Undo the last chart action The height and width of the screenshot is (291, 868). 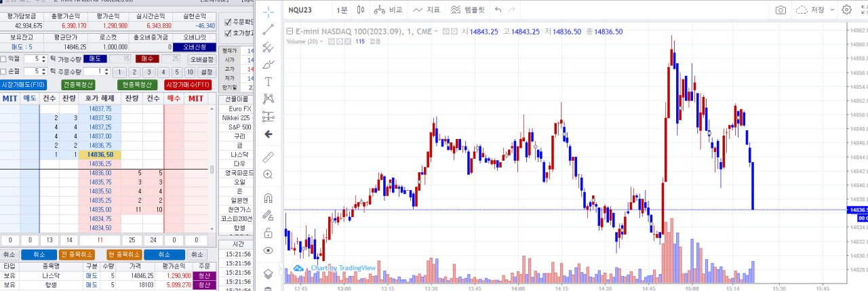pyautogui.click(x=498, y=10)
